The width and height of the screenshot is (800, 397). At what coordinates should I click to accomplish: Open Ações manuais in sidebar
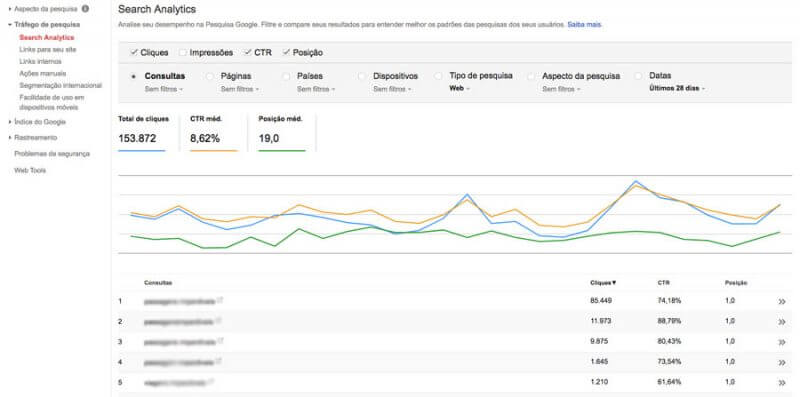pos(43,73)
